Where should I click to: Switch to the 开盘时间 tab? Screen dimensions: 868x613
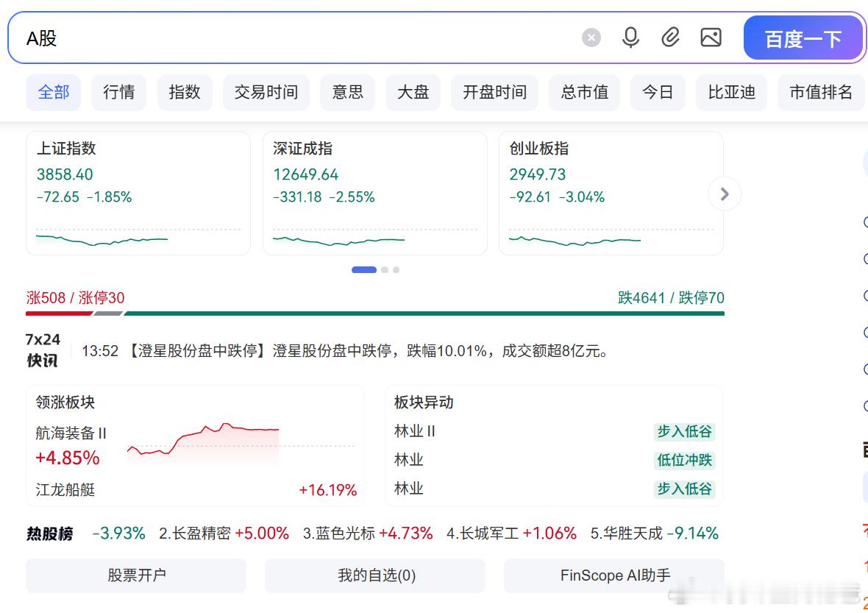pos(495,92)
